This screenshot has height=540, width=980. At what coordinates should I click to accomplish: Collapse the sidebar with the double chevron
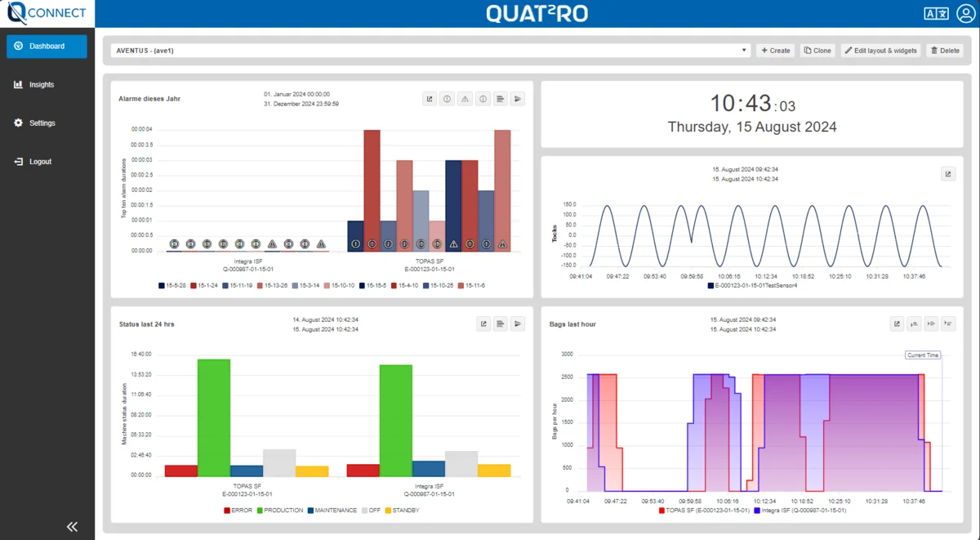(x=72, y=527)
